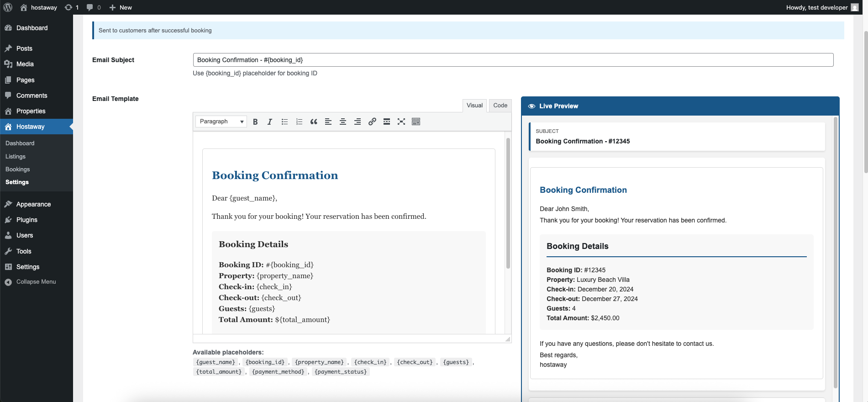This screenshot has height=402, width=868.
Task: Click the {check_in} placeholder tag
Action: coord(370,362)
